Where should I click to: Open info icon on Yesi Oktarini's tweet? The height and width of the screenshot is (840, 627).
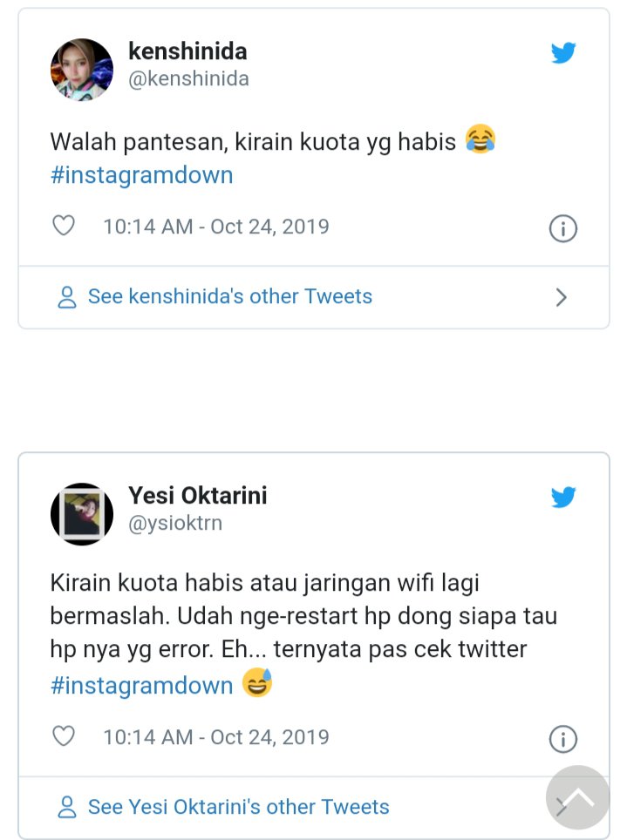coord(563,740)
